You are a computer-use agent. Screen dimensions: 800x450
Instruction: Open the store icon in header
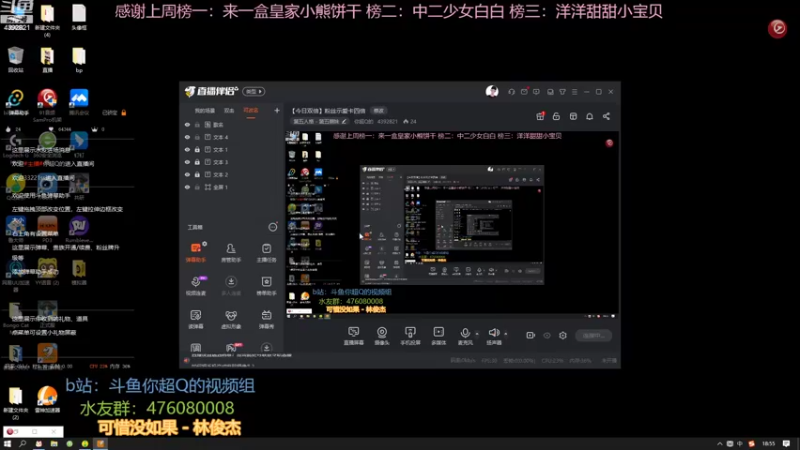tap(573, 116)
